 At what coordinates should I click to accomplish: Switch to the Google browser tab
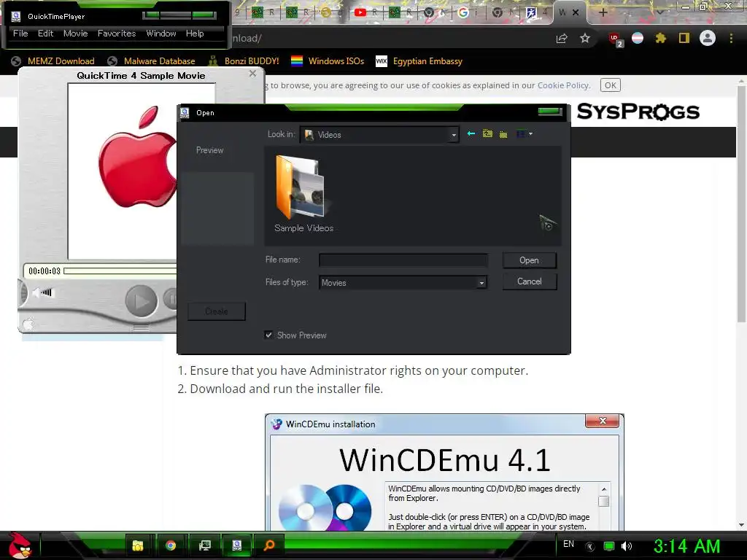point(468,13)
